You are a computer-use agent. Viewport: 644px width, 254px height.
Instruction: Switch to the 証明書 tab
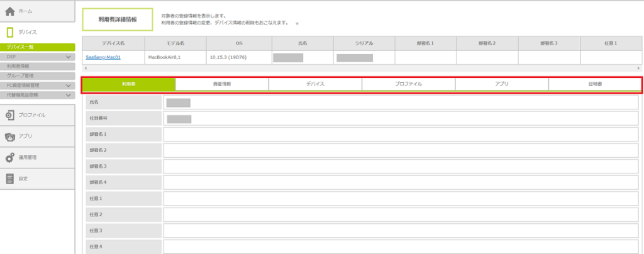click(594, 84)
